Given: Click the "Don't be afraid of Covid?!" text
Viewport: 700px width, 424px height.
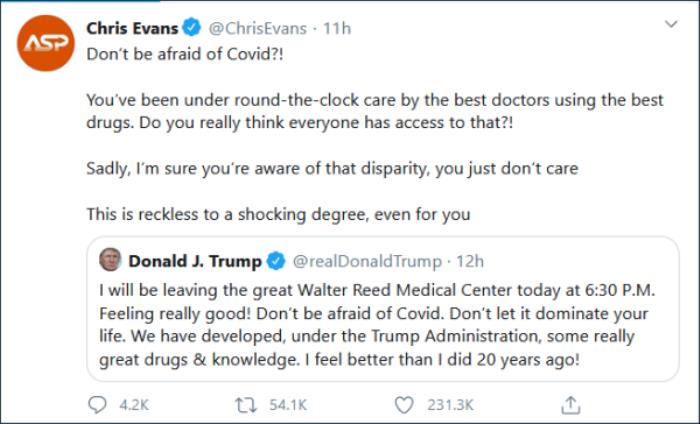Looking at the screenshot, I should point(185,55).
